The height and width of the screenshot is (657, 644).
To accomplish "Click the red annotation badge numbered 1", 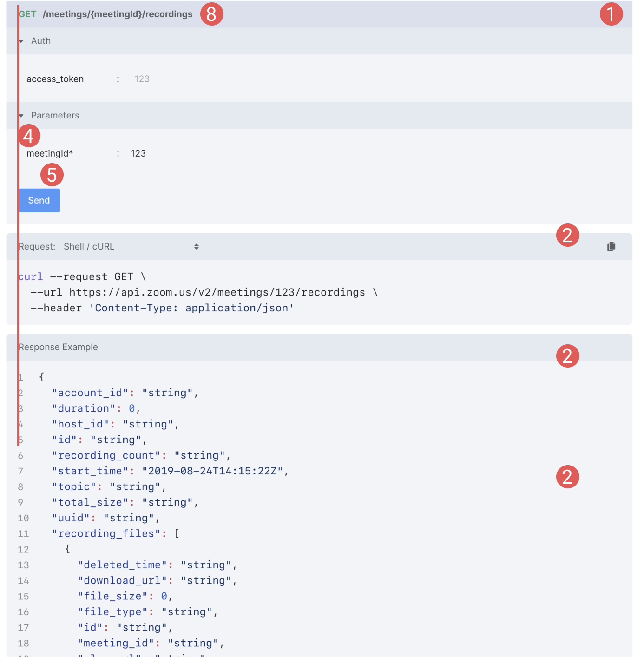I will click(x=611, y=14).
